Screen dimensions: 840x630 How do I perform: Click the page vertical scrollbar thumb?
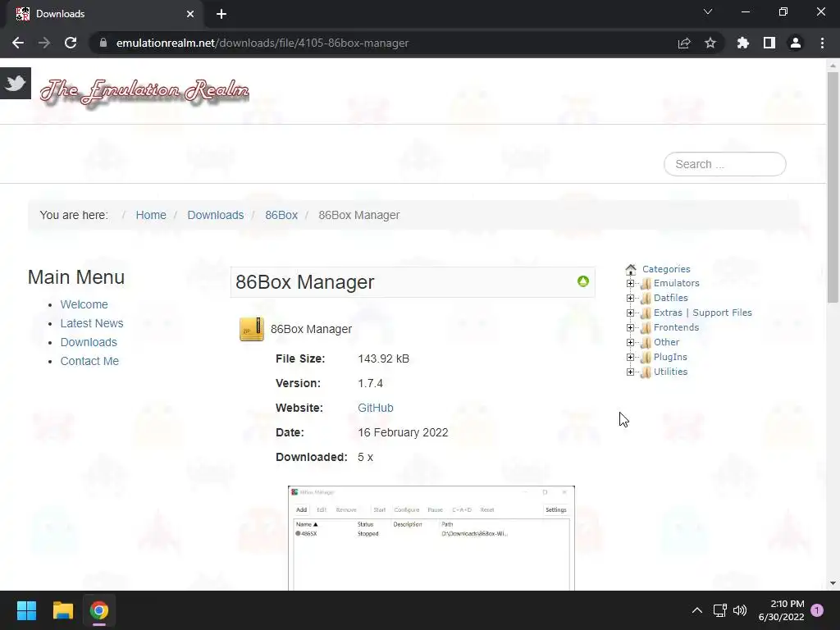pos(833,188)
